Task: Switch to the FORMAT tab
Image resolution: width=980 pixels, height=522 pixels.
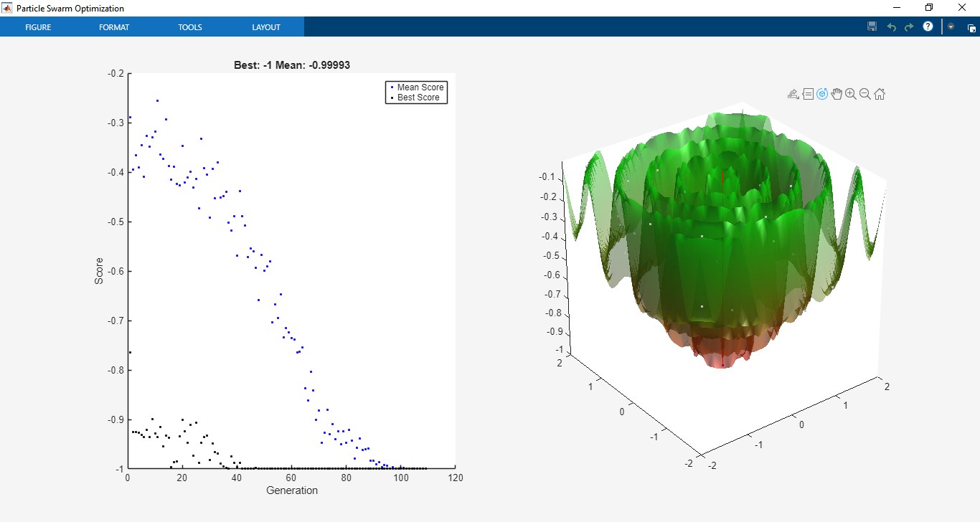Action: (114, 27)
